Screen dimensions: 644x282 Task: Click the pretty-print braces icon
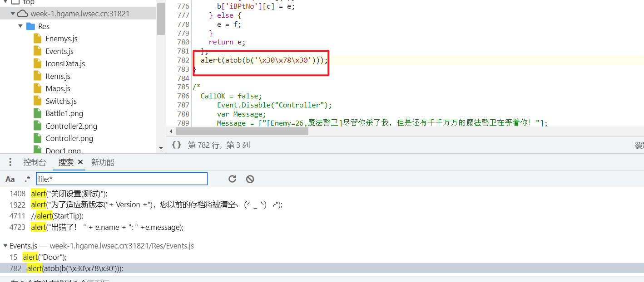pyautogui.click(x=177, y=145)
